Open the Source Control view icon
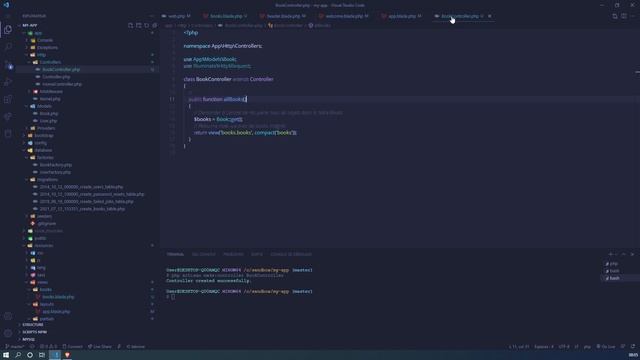Screen dimensions: 640x360 [x=8, y=65]
